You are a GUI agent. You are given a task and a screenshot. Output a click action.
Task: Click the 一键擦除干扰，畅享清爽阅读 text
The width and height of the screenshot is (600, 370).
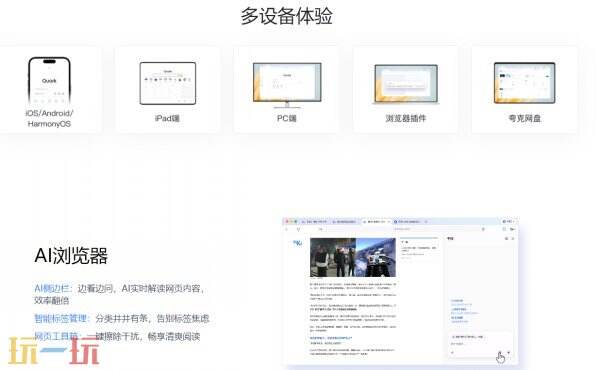click(143, 337)
